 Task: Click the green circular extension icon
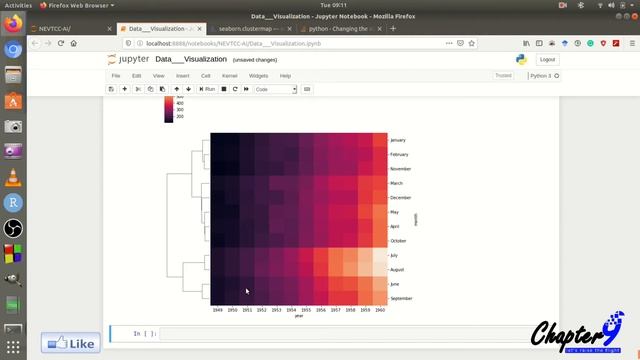590,43
